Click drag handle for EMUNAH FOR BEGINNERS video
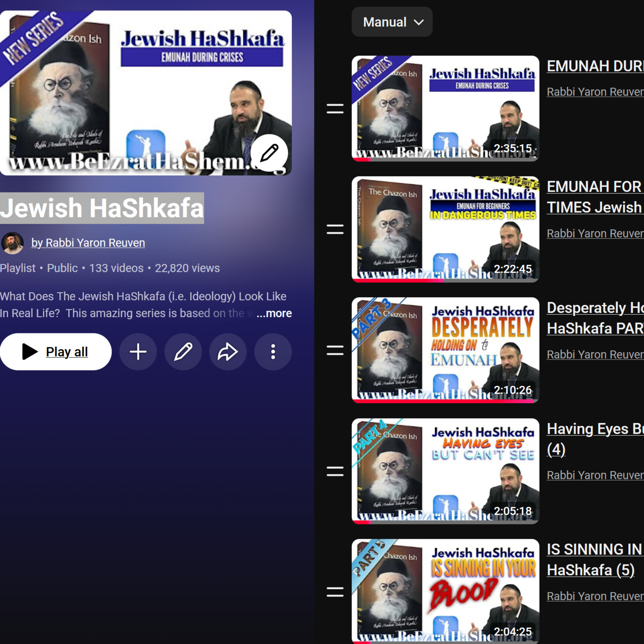 335,229
